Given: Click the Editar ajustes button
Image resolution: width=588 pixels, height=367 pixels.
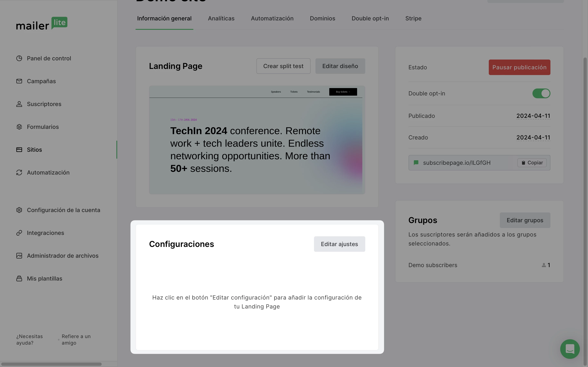Looking at the screenshot, I should pyautogui.click(x=339, y=244).
